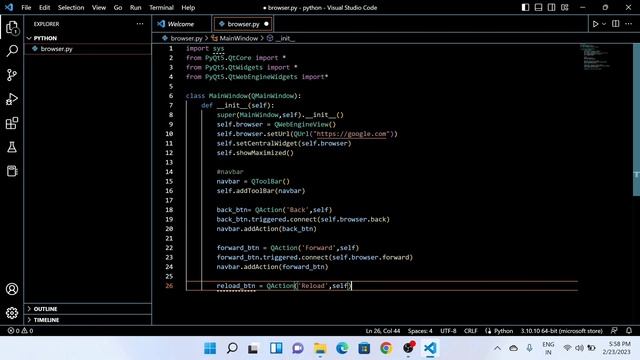Collapse the PYTHON folder section
Viewport: 640px width, 360px height.
pyautogui.click(x=88, y=38)
